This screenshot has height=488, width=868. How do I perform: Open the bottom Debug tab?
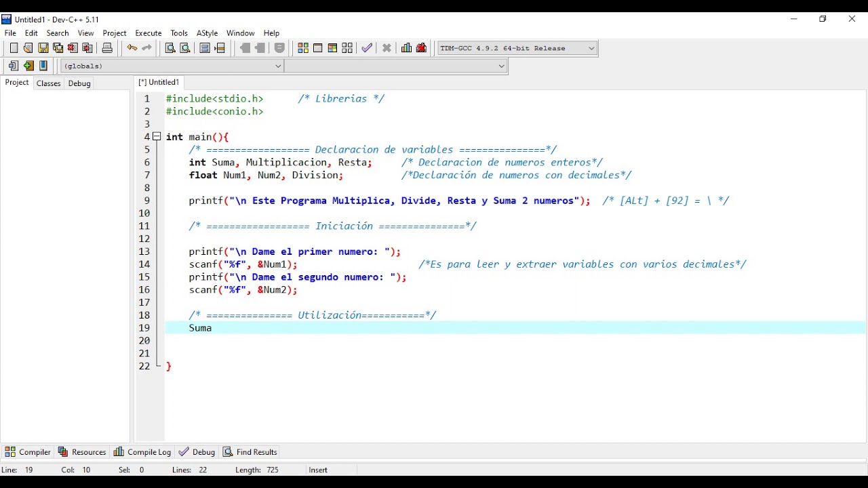[x=197, y=452]
